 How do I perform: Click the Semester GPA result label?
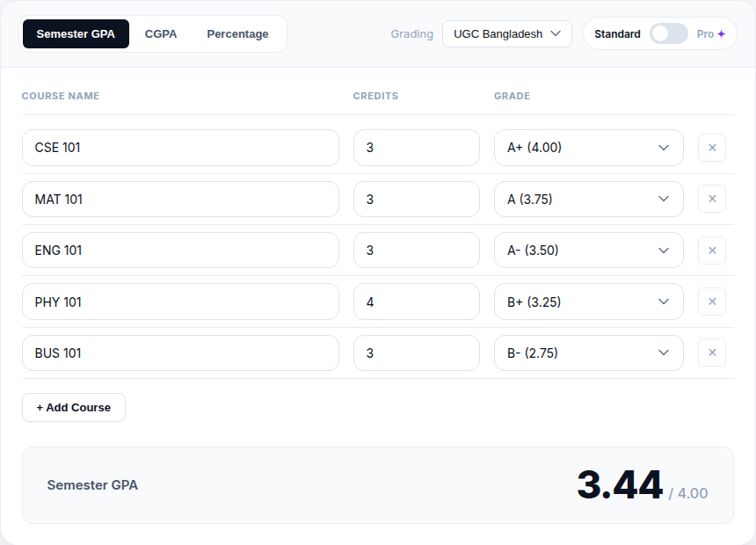92,485
